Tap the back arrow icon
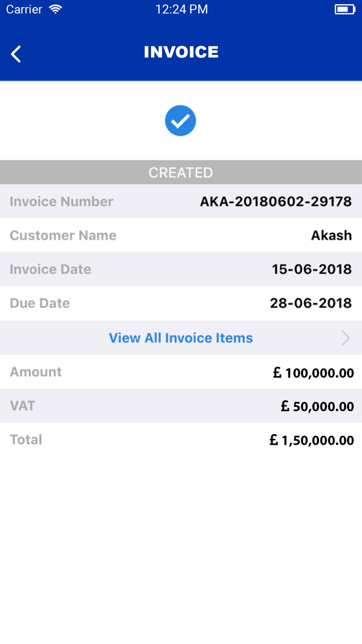Image resolution: width=362 pixels, height=644 pixels. 16,54
